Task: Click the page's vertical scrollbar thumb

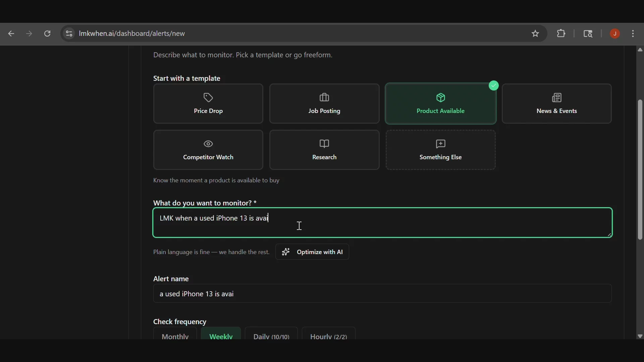Action: [x=640, y=170]
